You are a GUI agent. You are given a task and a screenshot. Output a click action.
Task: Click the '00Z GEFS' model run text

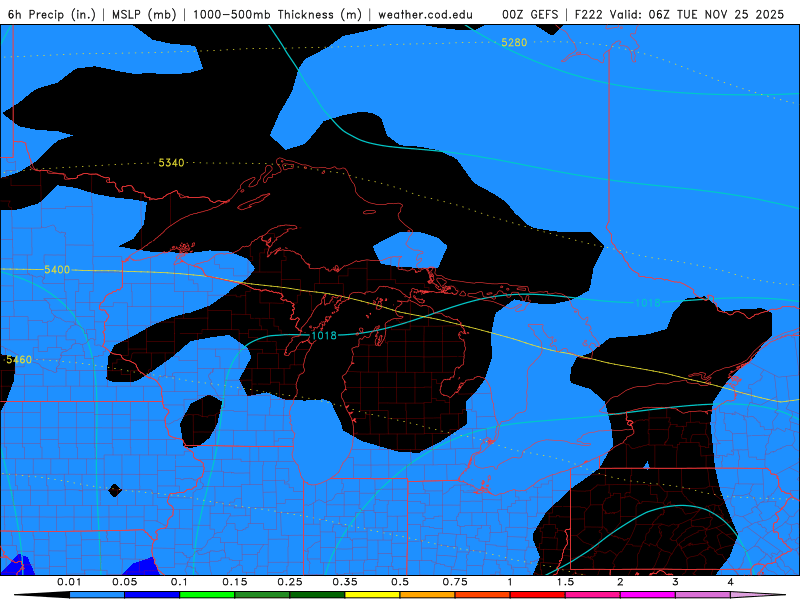(530, 14)
